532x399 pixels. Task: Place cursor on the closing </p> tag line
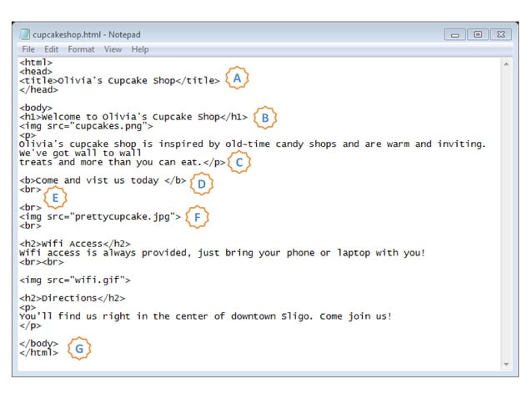click(31, 326)
